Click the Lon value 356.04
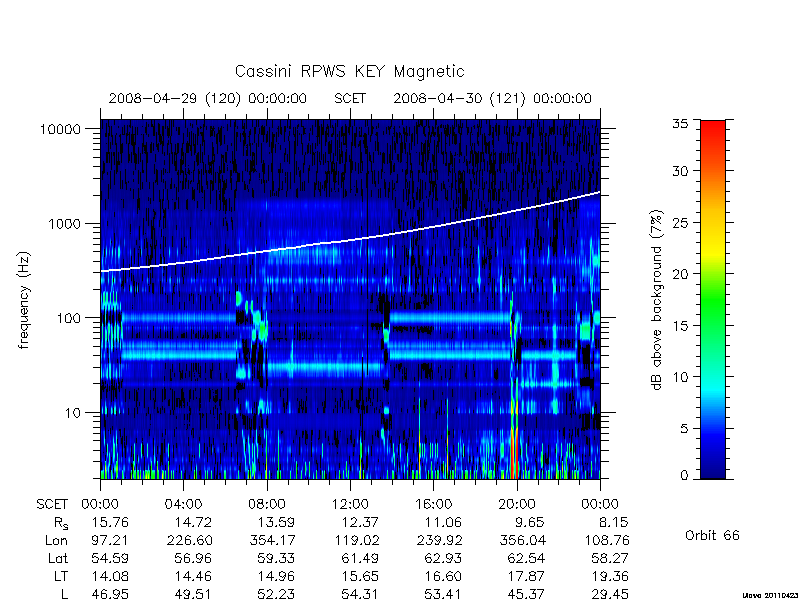The image size is (800, 600). pos(522,540)
